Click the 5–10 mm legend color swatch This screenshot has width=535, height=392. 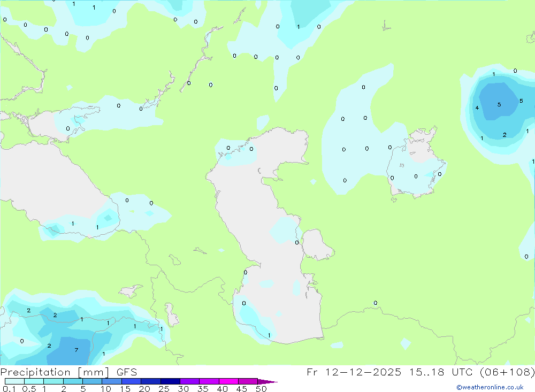92,381
